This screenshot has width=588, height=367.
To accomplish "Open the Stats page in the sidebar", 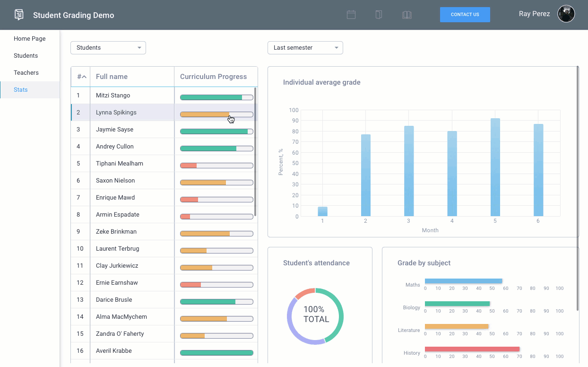I will [x=21, y=89].
